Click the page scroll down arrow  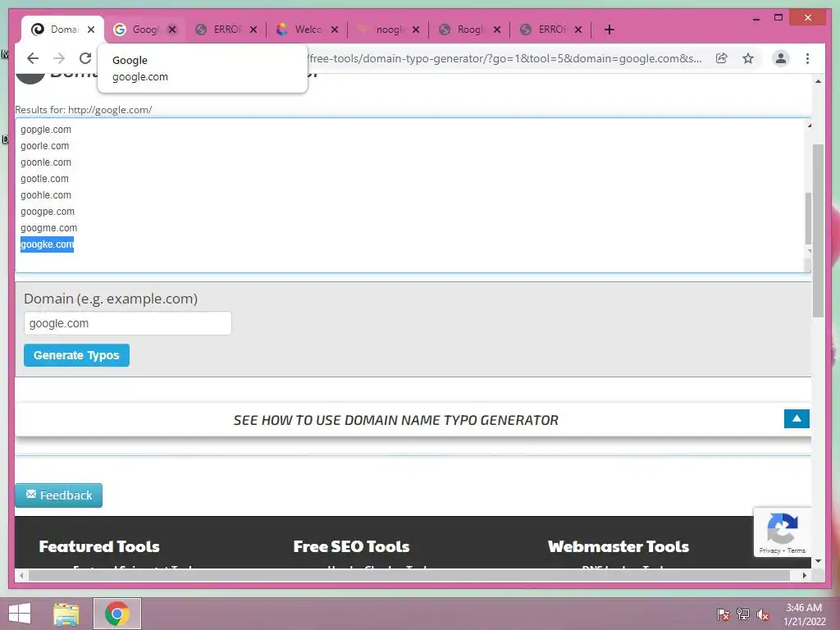tap(818, 561)
